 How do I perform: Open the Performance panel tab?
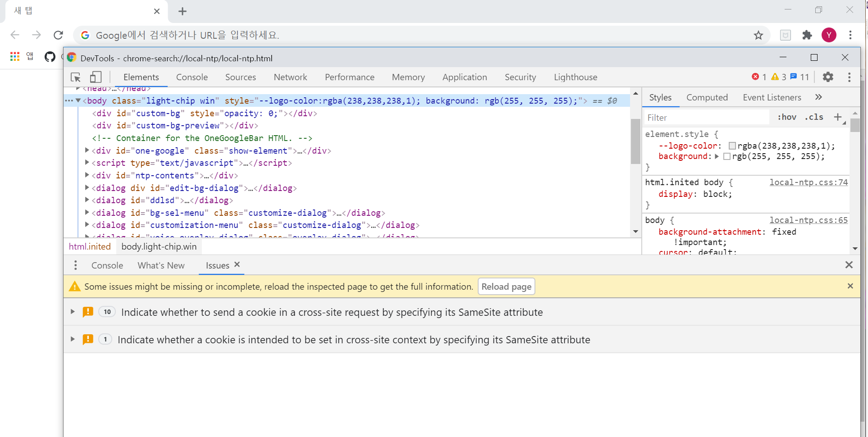(x=350, y=77)
